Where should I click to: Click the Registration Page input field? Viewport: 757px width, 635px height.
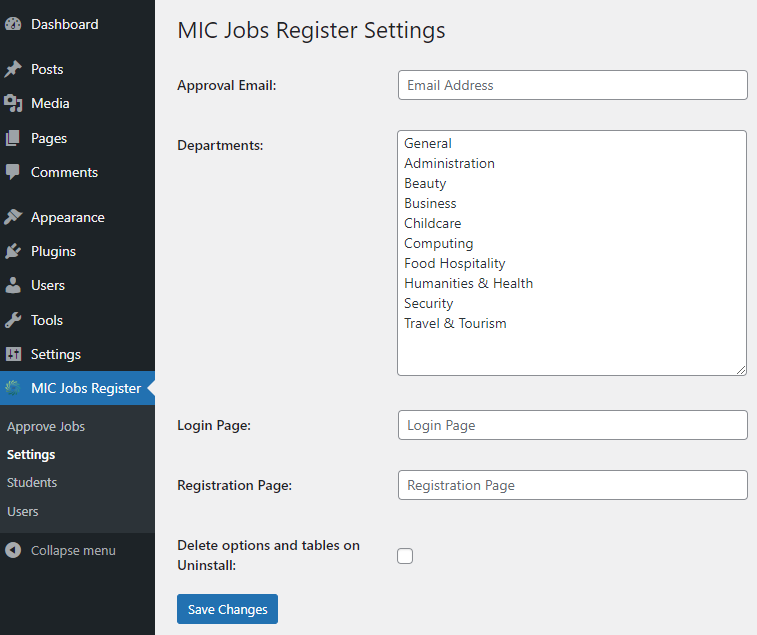point(572,485)
